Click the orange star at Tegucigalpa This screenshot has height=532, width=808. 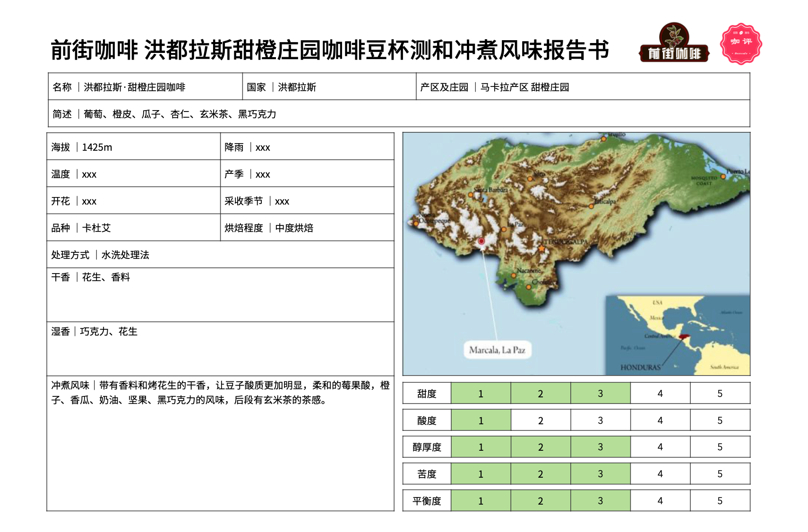click(542, 248)
